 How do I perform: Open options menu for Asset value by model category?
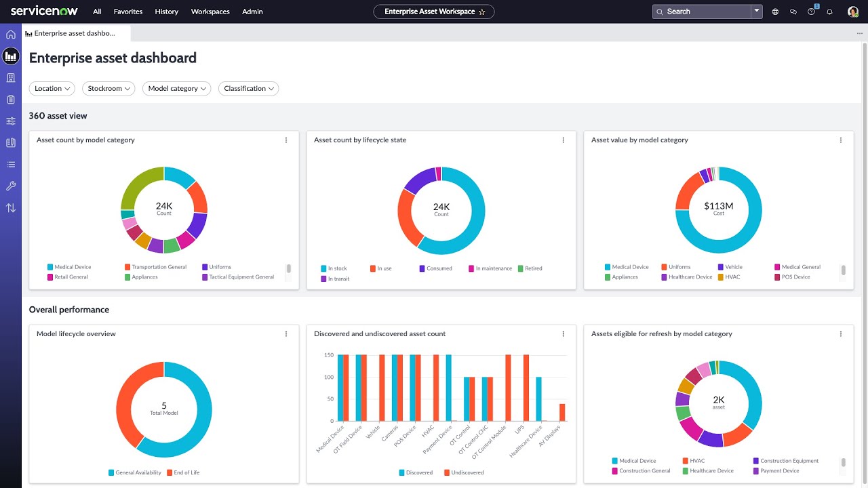[841, 140]
